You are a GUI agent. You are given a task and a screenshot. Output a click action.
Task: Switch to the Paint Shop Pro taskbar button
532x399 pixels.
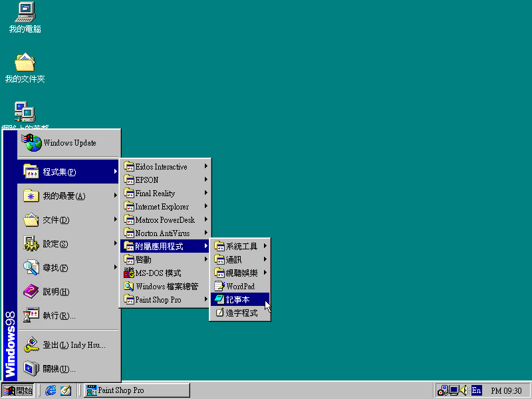136,390
